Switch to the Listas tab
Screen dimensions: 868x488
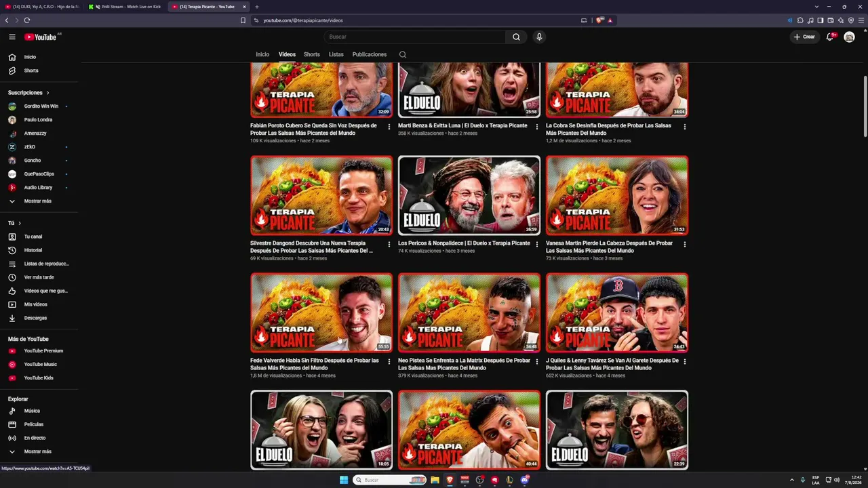336,54
